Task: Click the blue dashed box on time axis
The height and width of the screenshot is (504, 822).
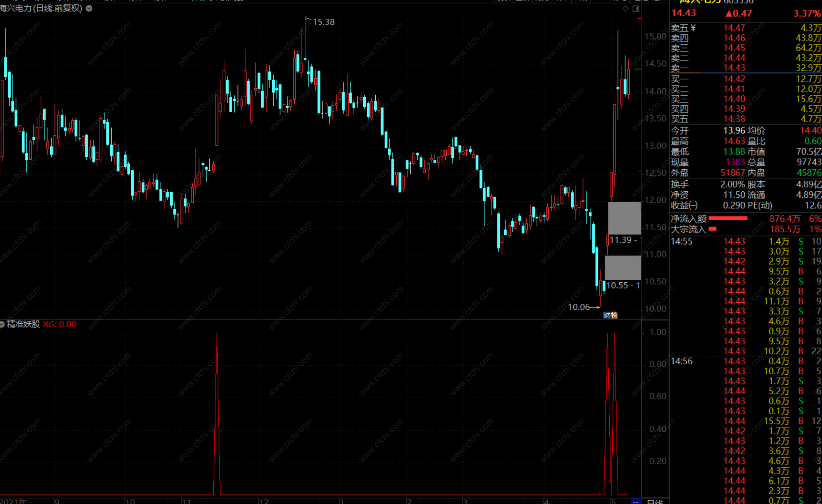Action: coord(636,501)
